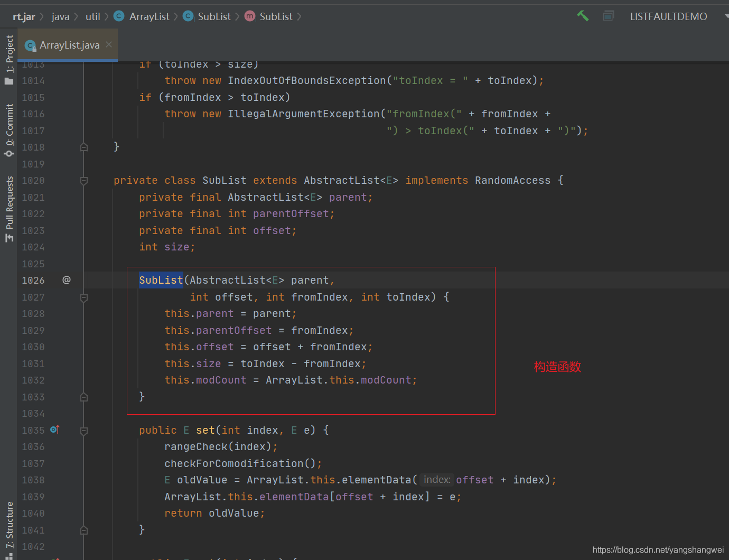Open the run configuration selector icon
Image resolution: width=729 pixels, height=560 pixels.
(609, 16)
